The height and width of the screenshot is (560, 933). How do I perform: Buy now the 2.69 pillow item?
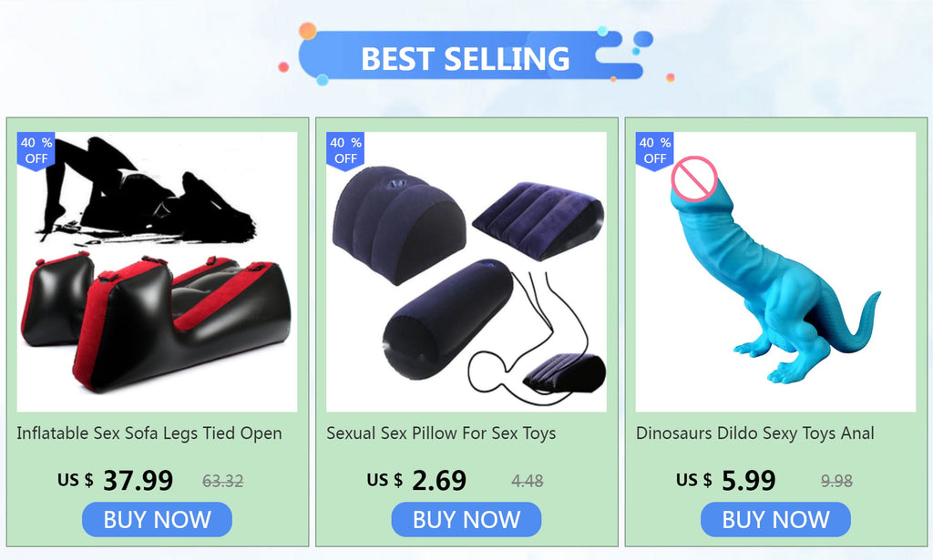tap(466, 520)
